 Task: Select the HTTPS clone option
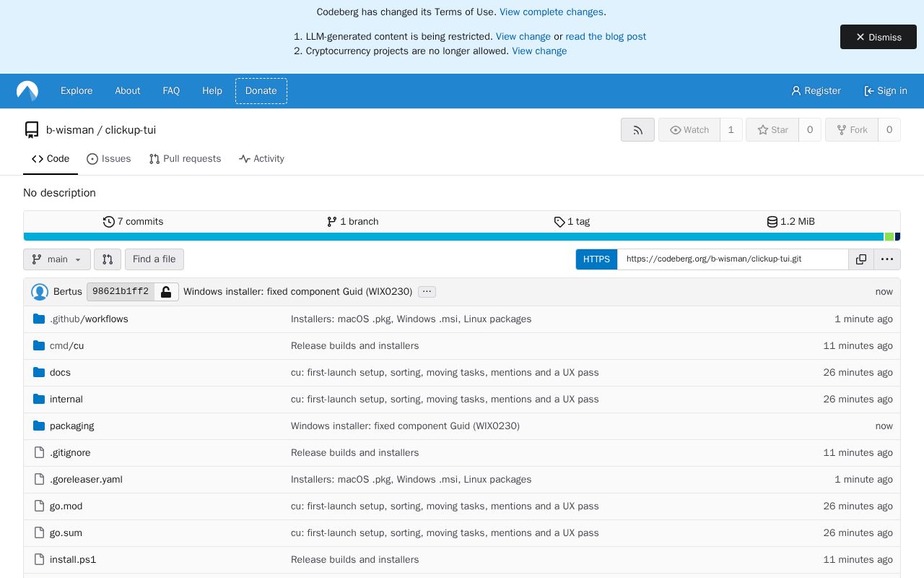click(596, 259)
